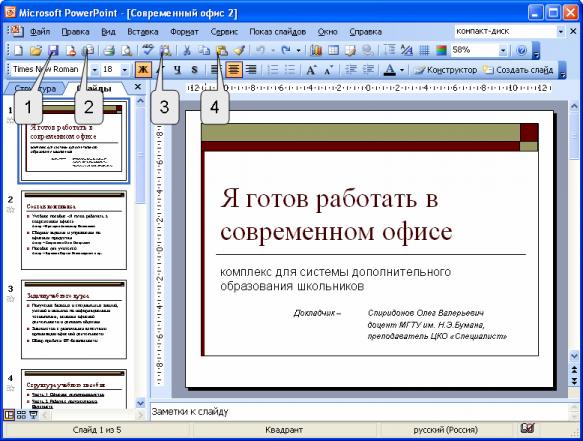583x441 pixels.
Task: Save the presentation with floppy disk icon
Action: [x=54, y=50]
